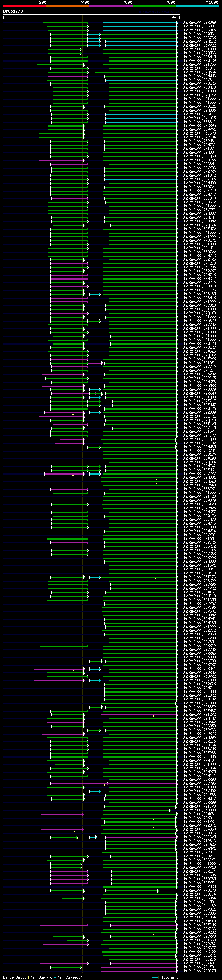Screen dimensions: 222x980
Task: Click the white query length bar
Action: pos(91,15)
